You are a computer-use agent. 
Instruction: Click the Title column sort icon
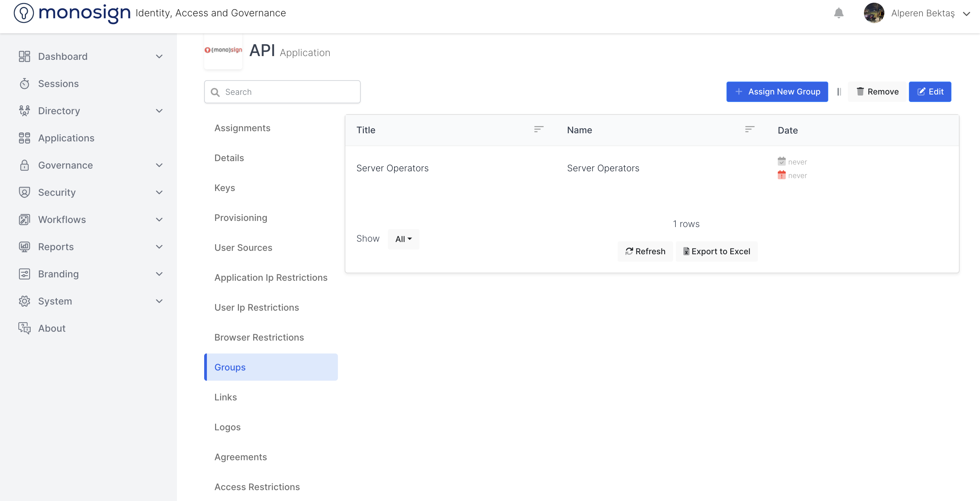click(x=538, y=129)
